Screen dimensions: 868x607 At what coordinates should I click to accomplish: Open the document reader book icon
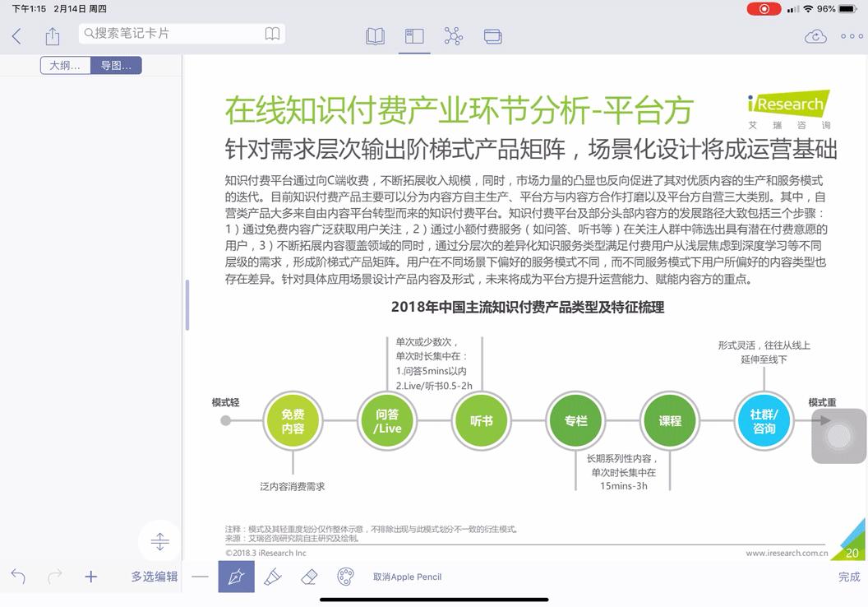point(375,36)
